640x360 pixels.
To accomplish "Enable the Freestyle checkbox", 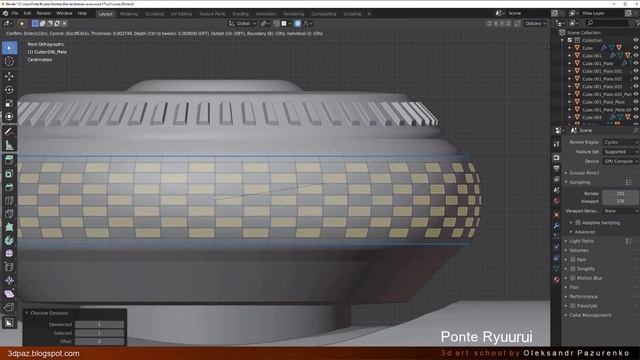I will click(x=573, y=306).
